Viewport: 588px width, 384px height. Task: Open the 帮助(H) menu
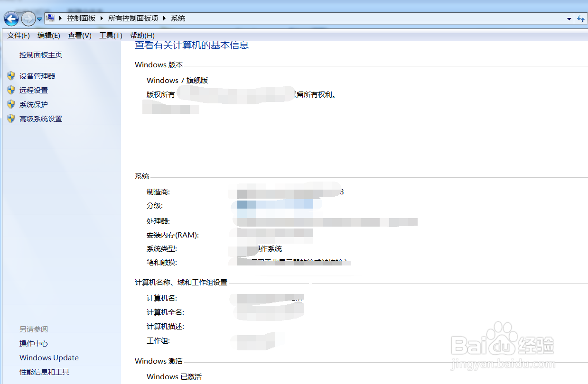pos(142,36)
